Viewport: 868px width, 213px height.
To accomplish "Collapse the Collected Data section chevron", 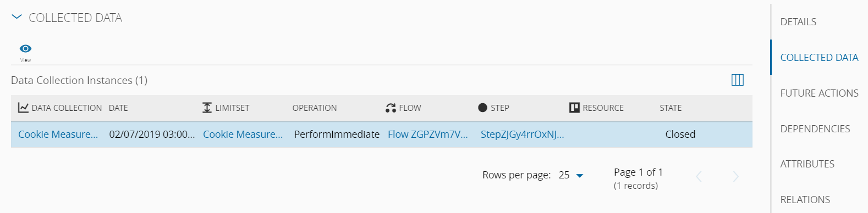I will (x=17, y=18).
